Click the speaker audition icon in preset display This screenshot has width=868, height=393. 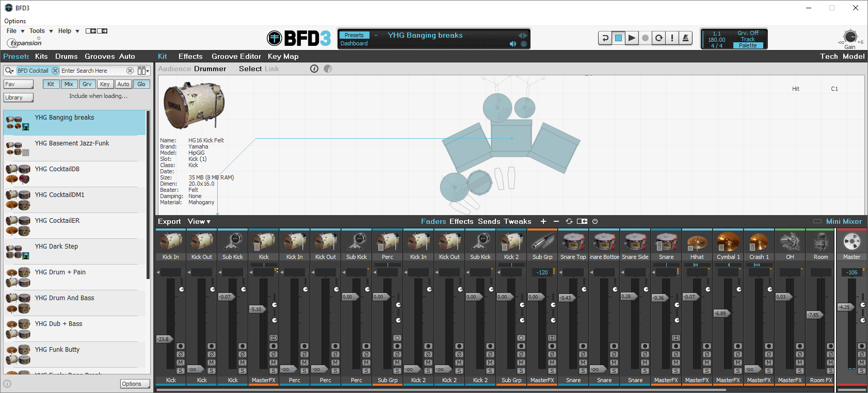[x=512, y=44]
